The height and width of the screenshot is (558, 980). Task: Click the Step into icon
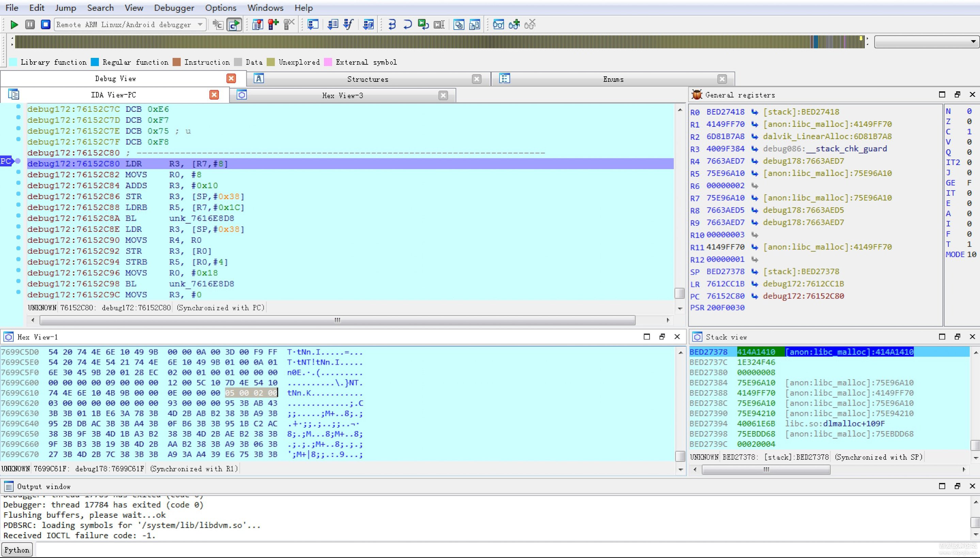click(392, 25)
